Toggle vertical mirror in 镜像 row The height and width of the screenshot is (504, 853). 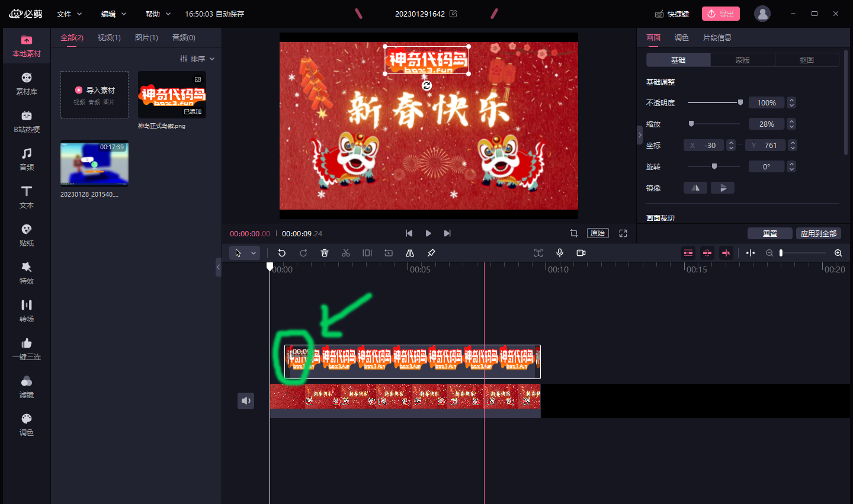[x=723, y=188]
